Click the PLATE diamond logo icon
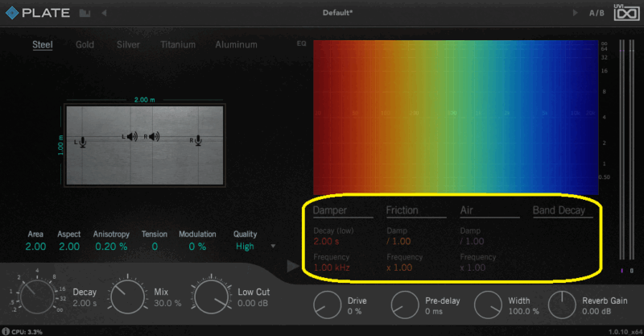644x336 pixels. [11, 14]
